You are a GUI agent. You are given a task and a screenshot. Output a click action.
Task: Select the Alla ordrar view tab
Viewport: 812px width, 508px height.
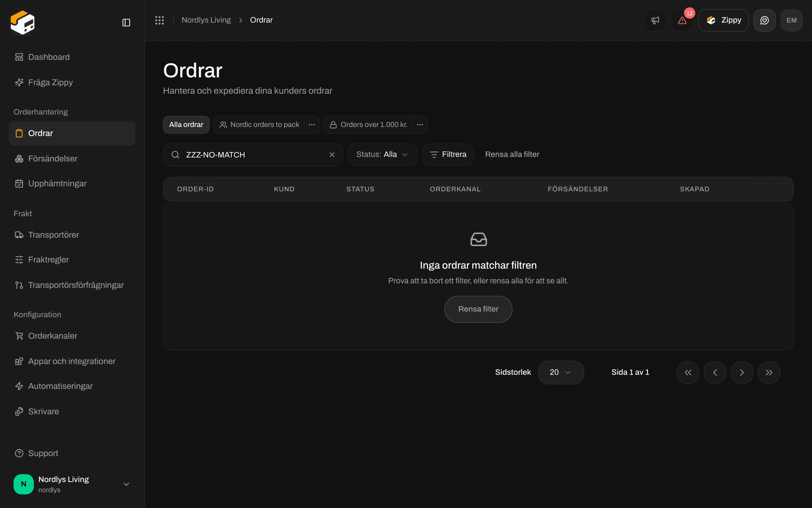(186, 125)
